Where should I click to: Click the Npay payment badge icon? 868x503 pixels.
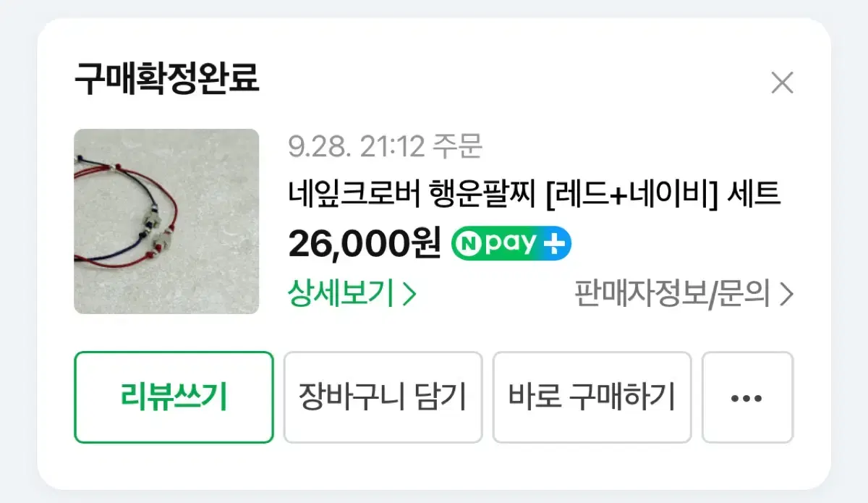(x=510, y=243)
